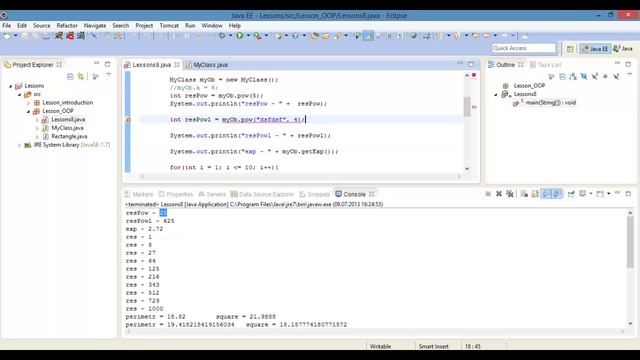Click the Start Tomcat icon
Viewport: 640px width, 360px height.
[x=59, y=36]
